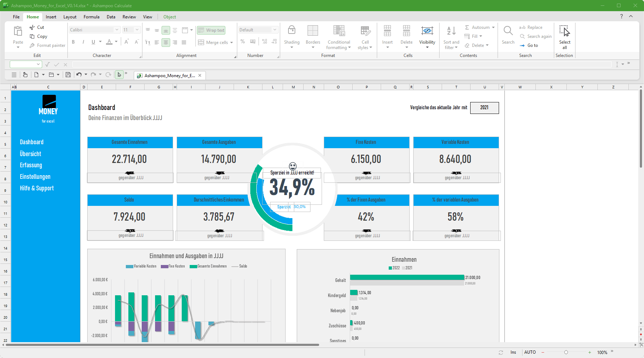Image resolution: width=644 pixels, height=358 pixels.
Task: Open the Visibility eye tool
Action: click(427, 36)
